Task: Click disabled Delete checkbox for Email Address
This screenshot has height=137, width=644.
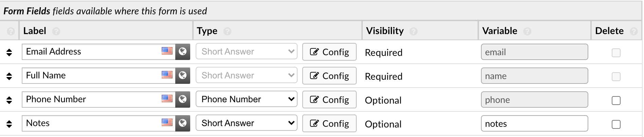Action: 616,53
